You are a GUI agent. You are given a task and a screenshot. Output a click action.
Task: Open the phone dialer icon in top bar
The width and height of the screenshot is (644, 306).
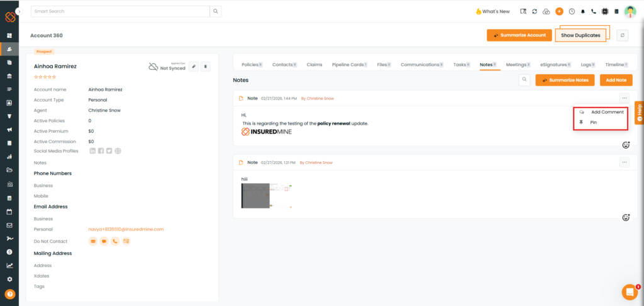tap(593, 11)
